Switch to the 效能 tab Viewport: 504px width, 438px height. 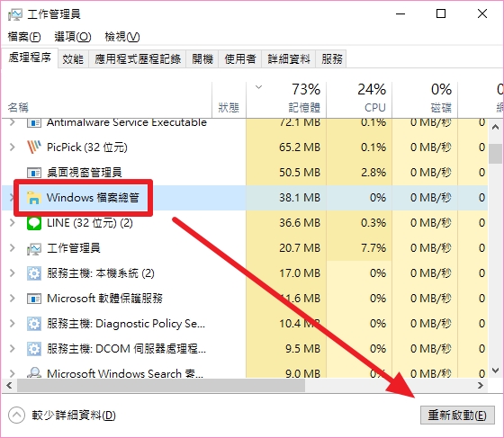[x=73, y=58]
